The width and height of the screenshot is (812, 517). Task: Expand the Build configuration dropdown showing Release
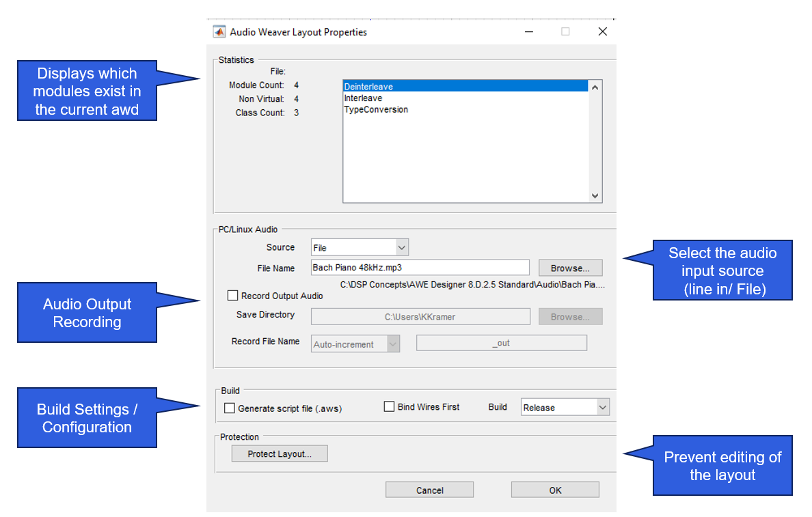pos(565,408)
